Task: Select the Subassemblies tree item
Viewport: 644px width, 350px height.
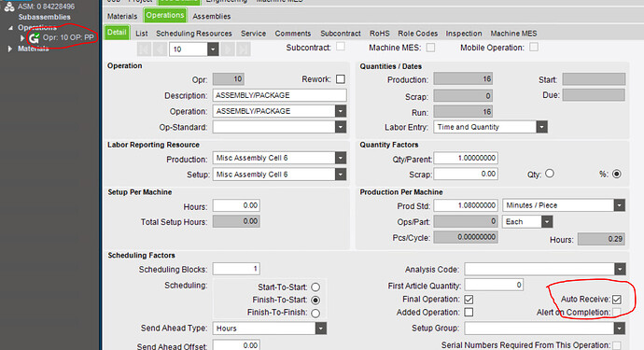Action: point(44,17)
